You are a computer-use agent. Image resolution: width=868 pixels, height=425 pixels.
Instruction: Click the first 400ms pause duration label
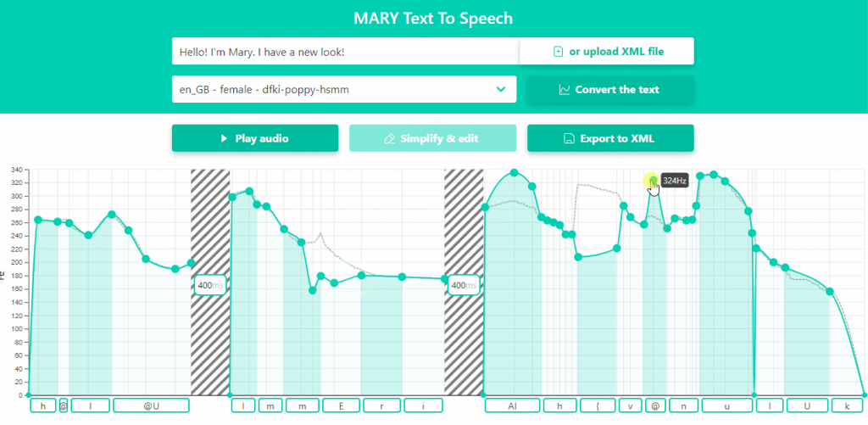click(210, 286)
